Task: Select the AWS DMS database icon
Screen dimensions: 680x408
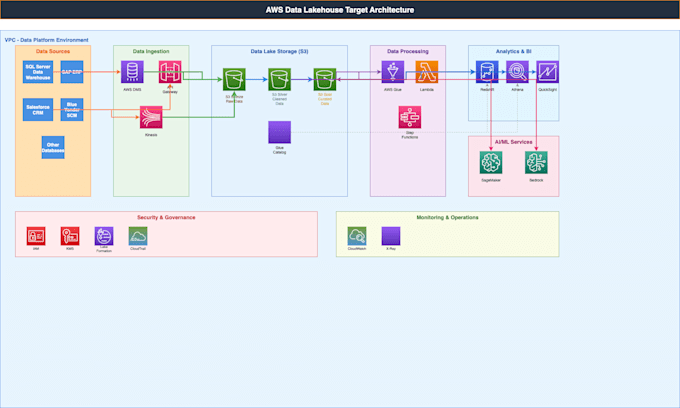Action: pos(132,72)
